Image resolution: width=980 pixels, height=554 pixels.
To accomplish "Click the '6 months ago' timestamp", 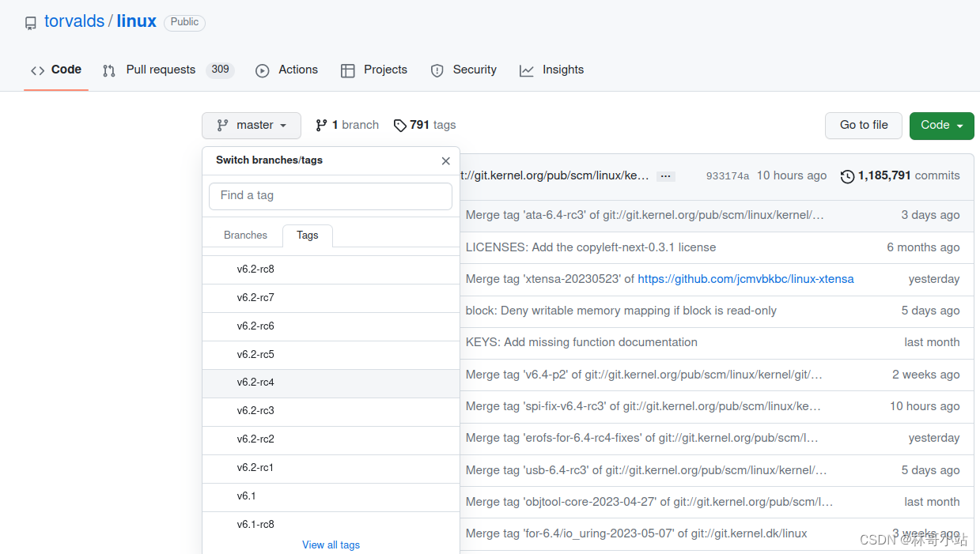I will [923, 247].
